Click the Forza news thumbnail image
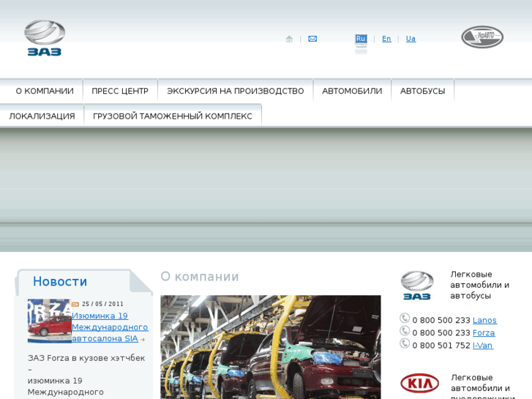 click(x=49, y=321)
